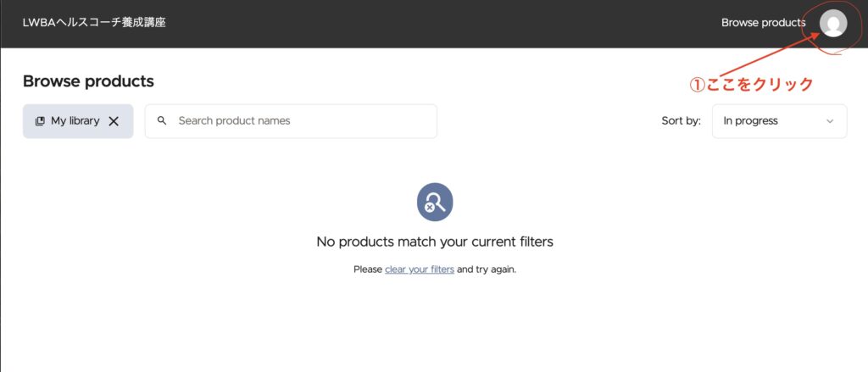Screen dimensions: 868x372
Task: Click the 'and try again' text
Action: (x=487, y=269)
